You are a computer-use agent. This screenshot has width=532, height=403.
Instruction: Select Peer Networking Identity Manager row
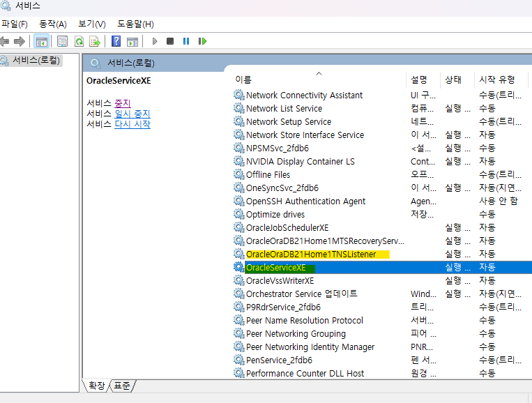point(382,347)
